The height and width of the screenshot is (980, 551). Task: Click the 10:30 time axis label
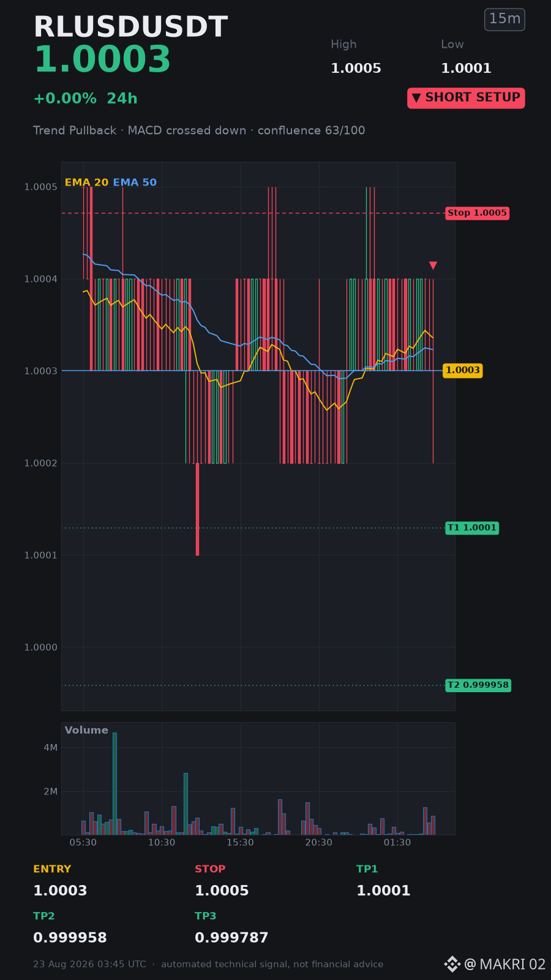pos(162,843)
